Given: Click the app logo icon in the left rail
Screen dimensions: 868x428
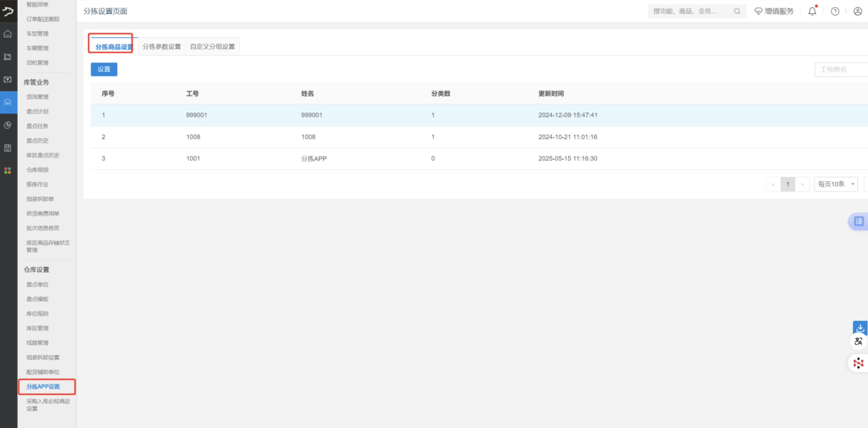Looking at the screenshot, I should point(8,12).
